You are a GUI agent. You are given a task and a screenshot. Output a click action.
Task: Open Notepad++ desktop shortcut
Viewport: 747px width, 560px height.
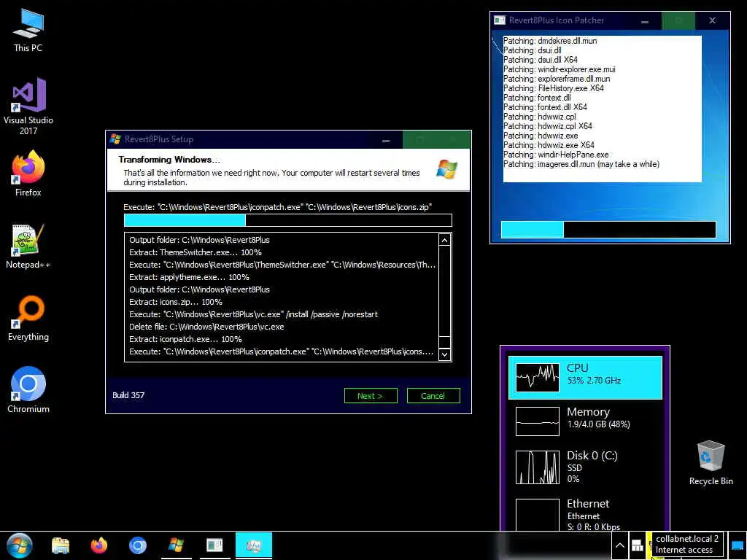(28, 246)
